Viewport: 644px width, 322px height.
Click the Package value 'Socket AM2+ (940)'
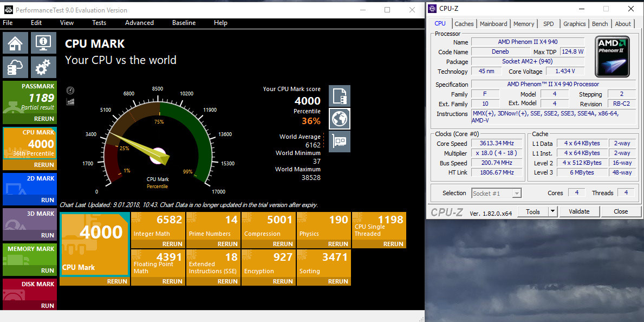[528, 62]
